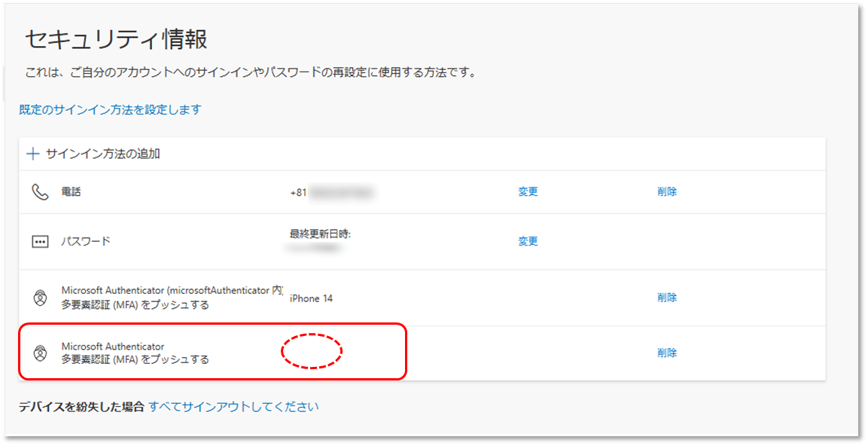Select the パスワード label
The width and height of the screenshot is (868, 446).
pyautogui.click(x=86, y=242)
